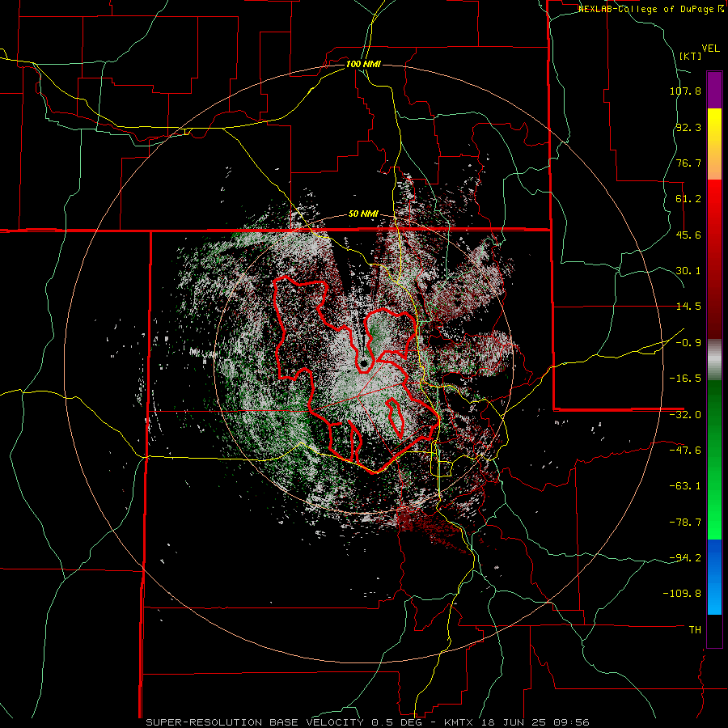Select the red segment of color bar
Screen dimensions: 728x728
(x=714, y=259)
